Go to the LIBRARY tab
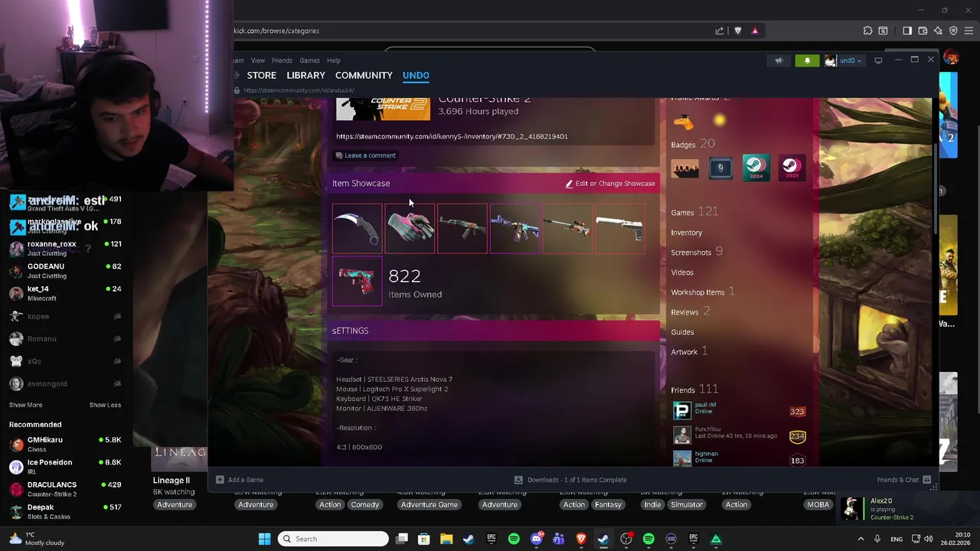This screenshot has height=551, width=980. pyautogui.click(x=305, y=75)
